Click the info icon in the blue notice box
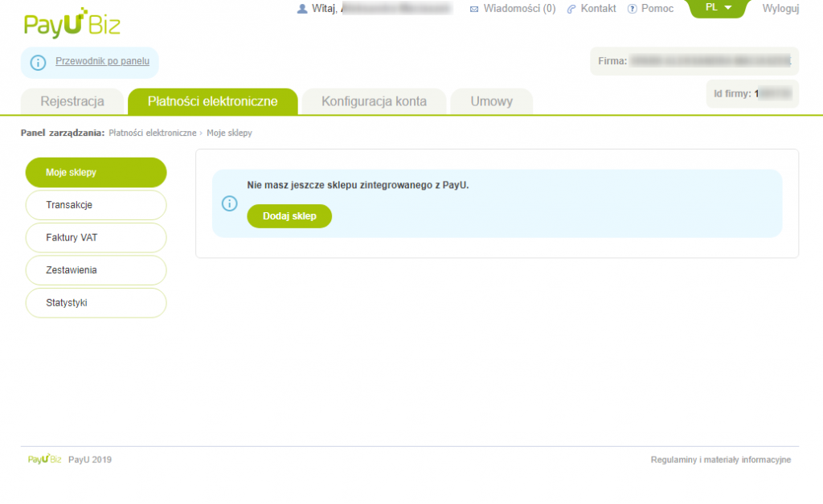Image resolution: width=823 pixels, height=504 pixels. pyautogui.click(x=229, y=203)
